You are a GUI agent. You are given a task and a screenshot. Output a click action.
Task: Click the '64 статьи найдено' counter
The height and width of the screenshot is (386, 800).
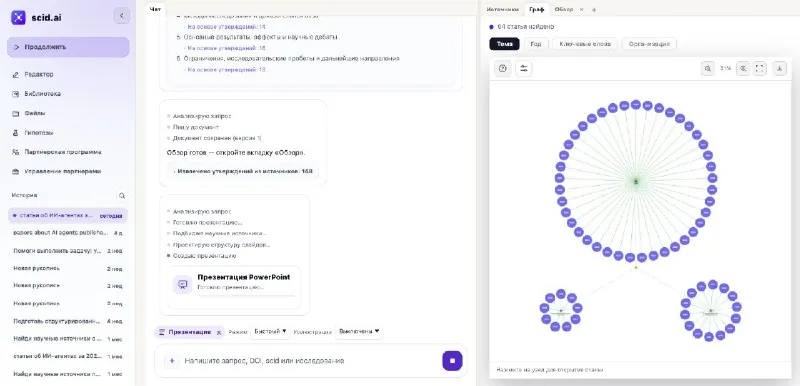tap(526, 27)
